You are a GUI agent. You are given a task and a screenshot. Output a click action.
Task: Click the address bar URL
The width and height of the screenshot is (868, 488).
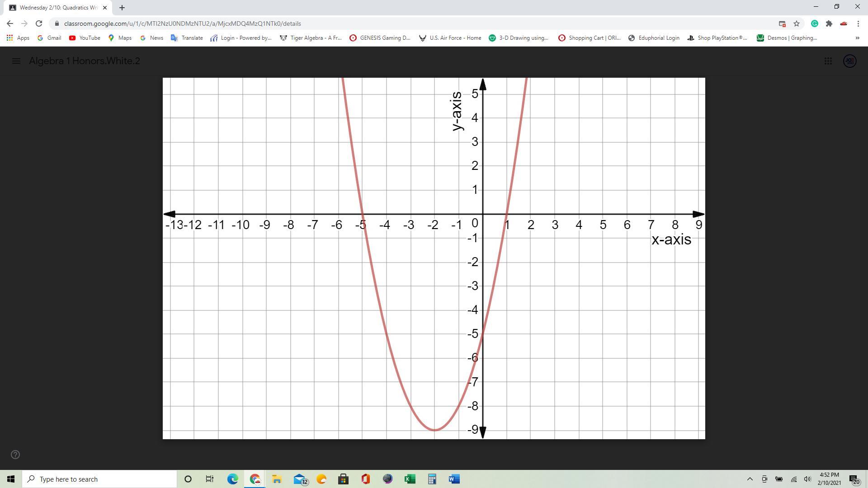coord(182,23)
